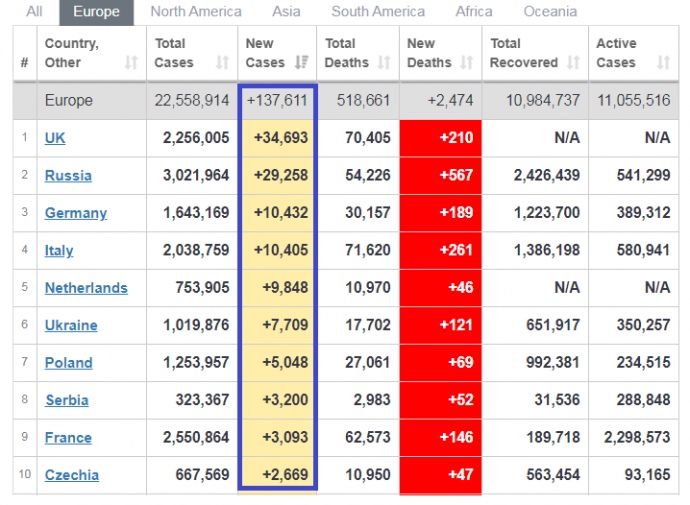
Task: Open the Germany country link
Action: (76, 213)
